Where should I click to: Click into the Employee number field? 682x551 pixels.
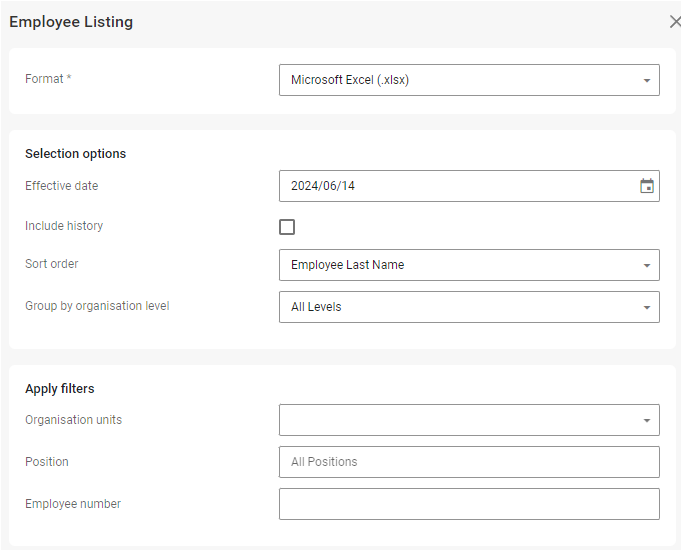point(468,504)
